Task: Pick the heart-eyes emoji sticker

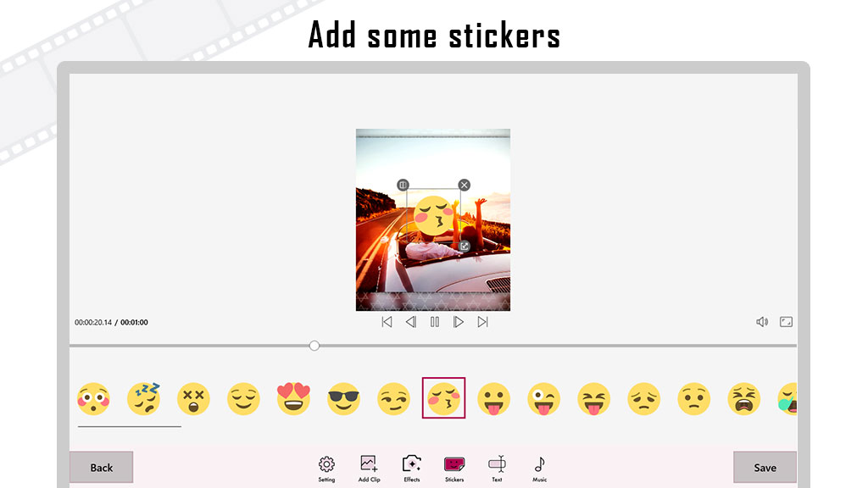Action: click(293, 398)
